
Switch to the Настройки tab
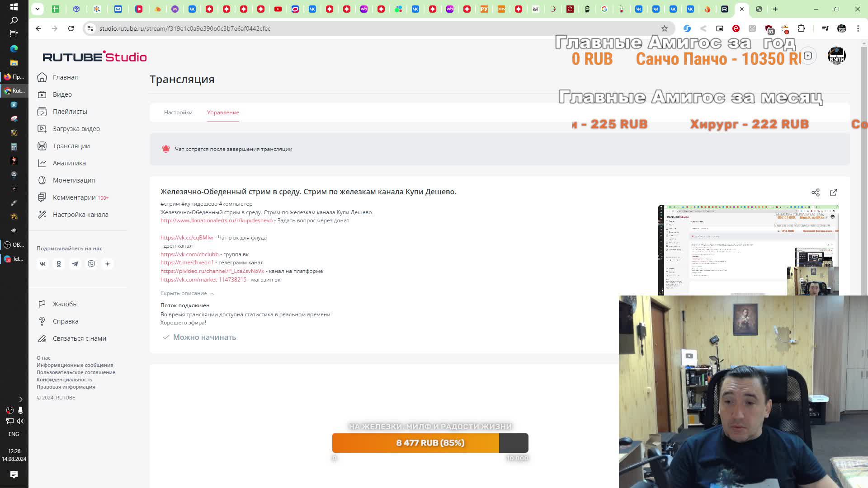click(x=178, y=113)
